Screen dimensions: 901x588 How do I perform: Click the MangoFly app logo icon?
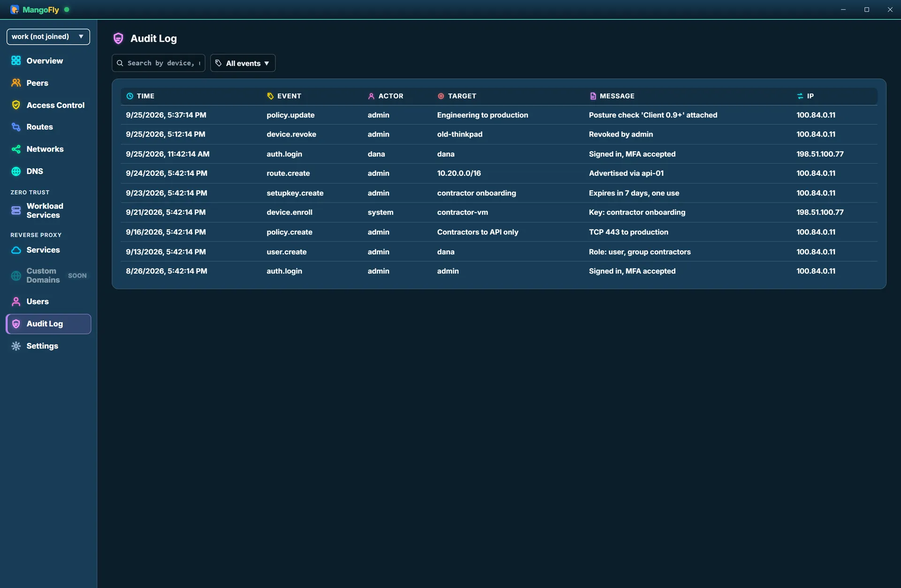click(15, 9)
